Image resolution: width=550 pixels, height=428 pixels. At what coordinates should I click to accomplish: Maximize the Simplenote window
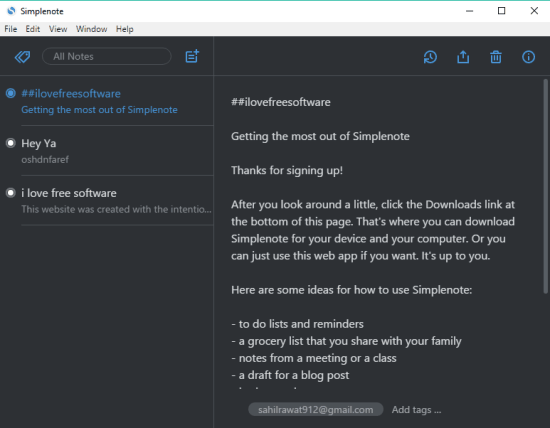[x=502, y=11]
